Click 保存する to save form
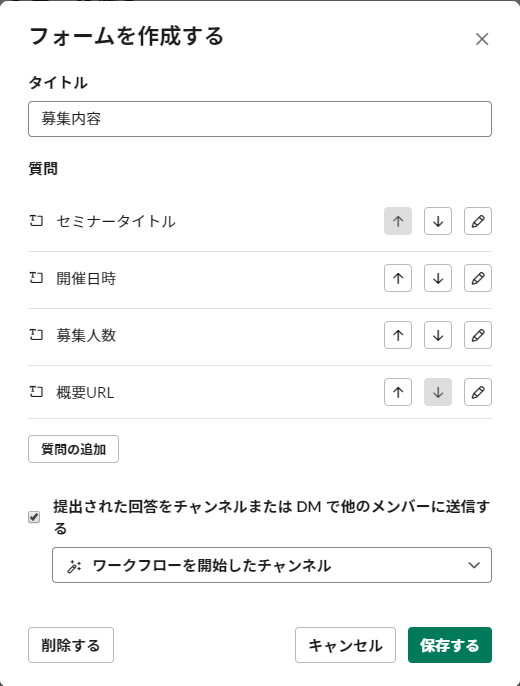Viewport: 520px width, 686px height. tap(450, 645)
